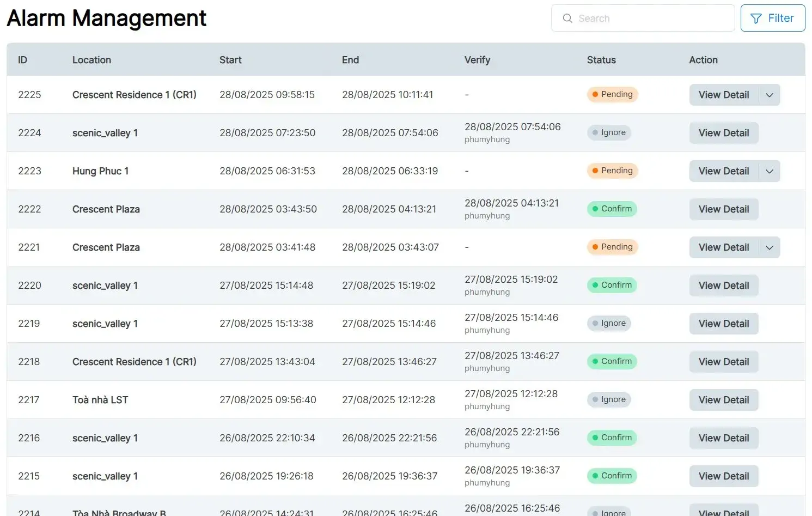Select Pending status badge of alarm 2225
This screenshot has width=812, height=516.
pyautogui.click(x=612, y=94)
